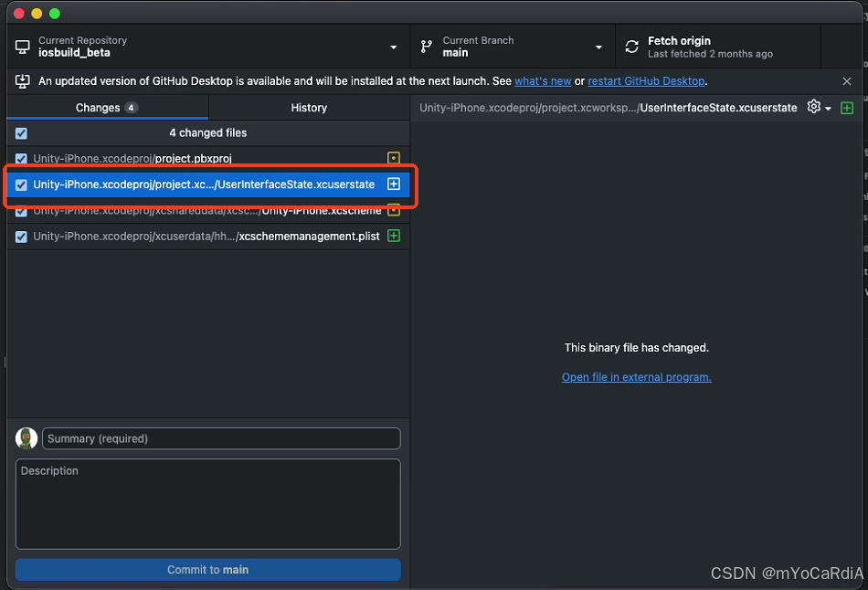Dismiss the update available banner
The image size is (868, 590).
click(x=846, y=81)
